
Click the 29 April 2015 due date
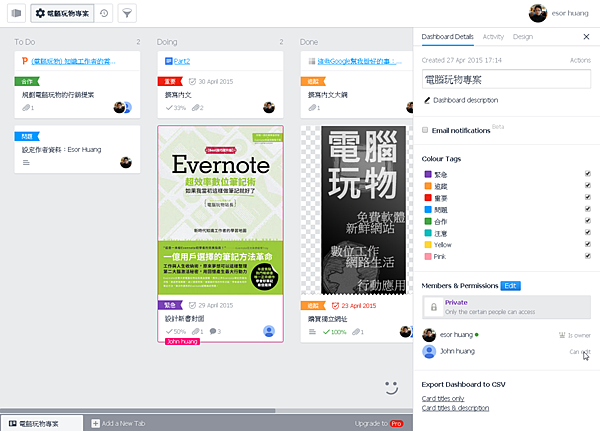pos(211,305)
